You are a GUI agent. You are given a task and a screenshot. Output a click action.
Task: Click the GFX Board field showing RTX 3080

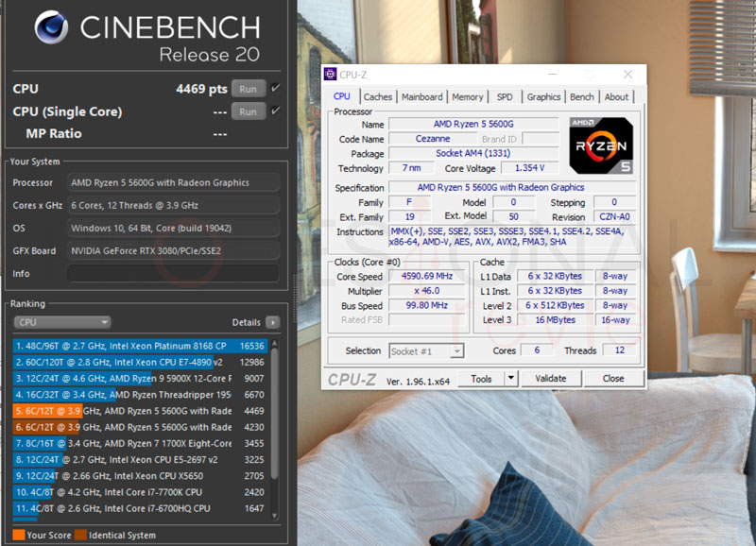coord(173,250)
